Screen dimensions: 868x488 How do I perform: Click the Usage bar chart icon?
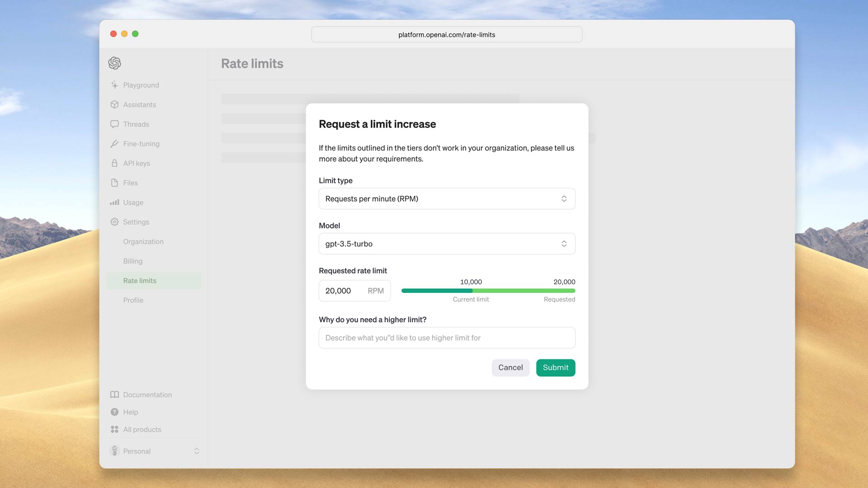pos(114,202)
